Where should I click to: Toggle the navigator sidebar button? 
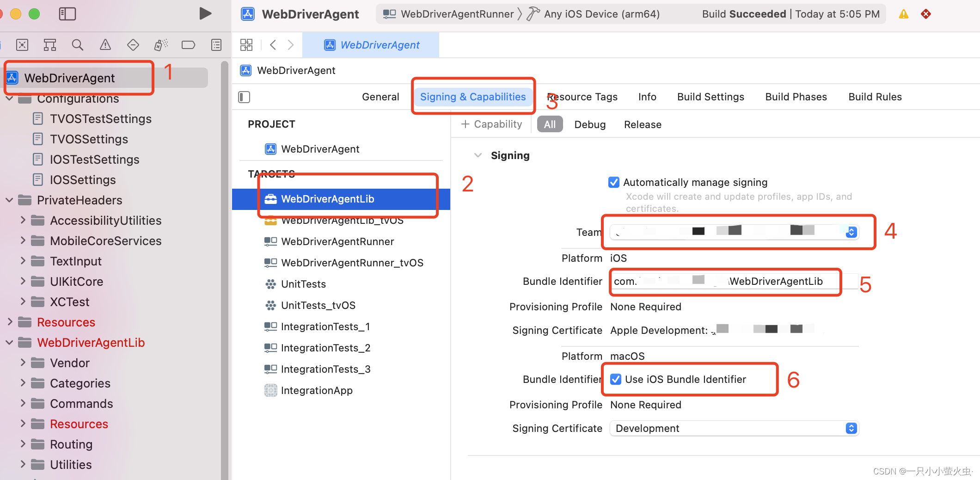click(67, 14)
